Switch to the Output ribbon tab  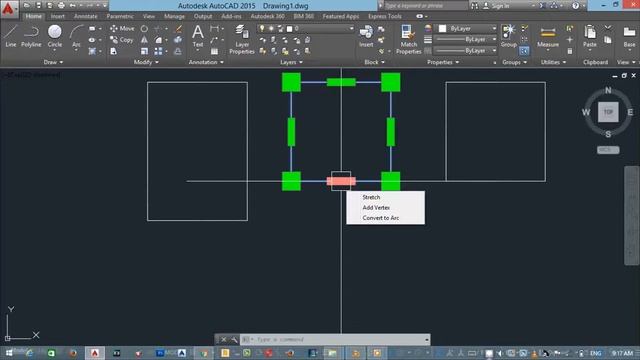(x=203, y=16)
